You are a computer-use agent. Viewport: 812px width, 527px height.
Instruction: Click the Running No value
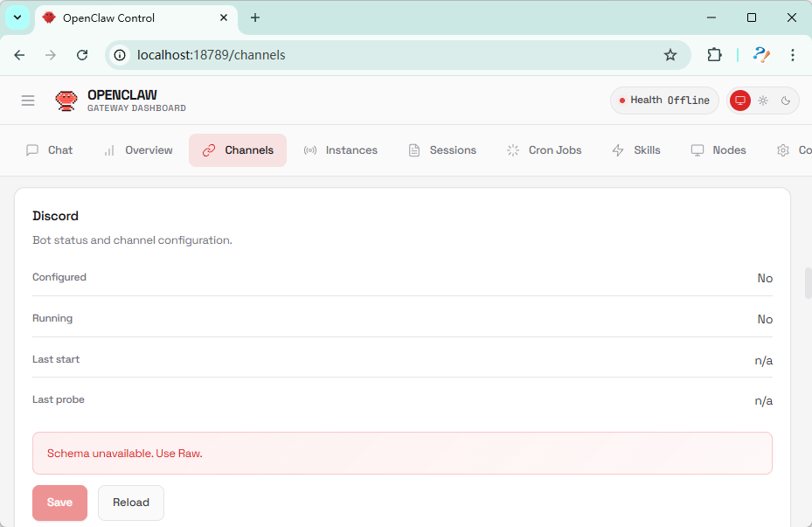765,319
